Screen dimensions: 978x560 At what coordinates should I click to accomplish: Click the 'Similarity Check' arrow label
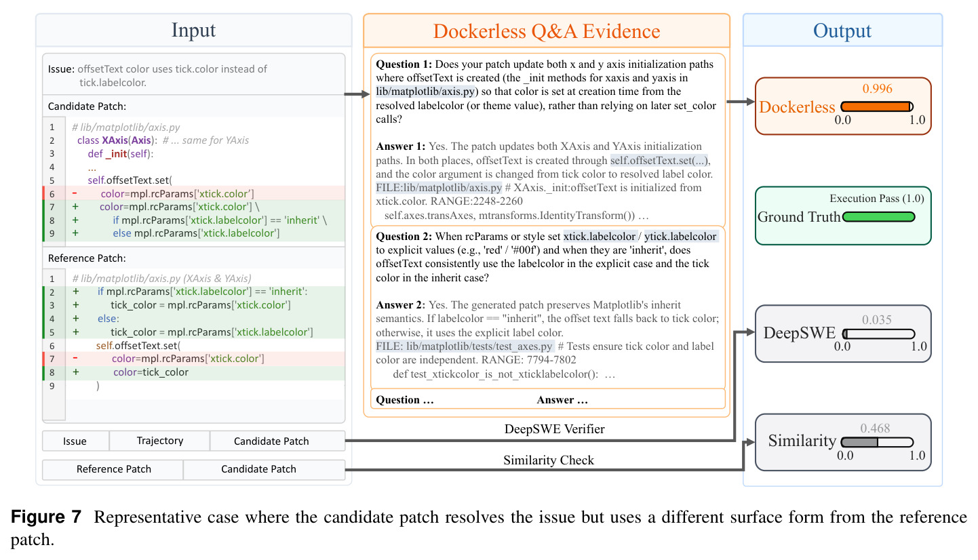pos(549,460)
